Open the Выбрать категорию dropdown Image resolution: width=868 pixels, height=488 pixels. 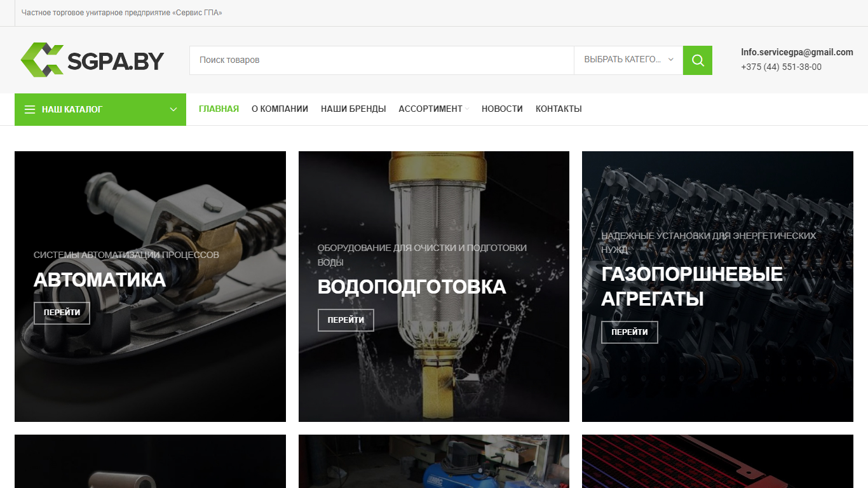coord(628,60)
